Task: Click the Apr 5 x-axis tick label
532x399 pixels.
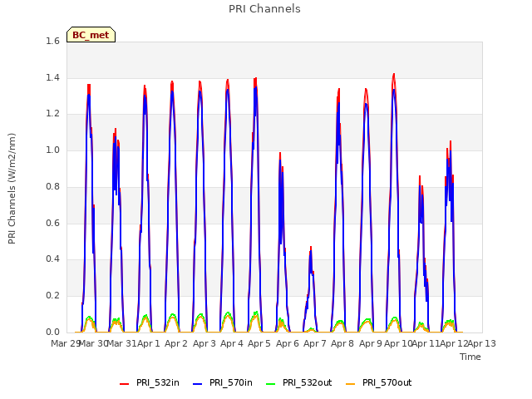Action: [259, 343]
